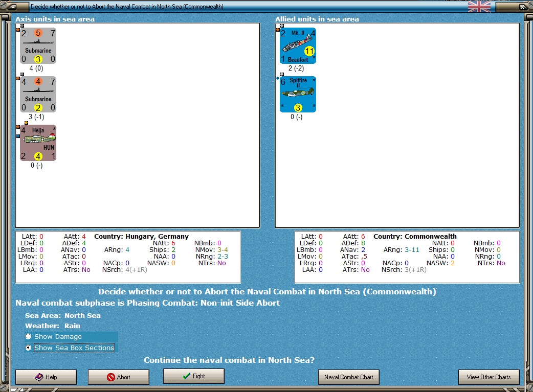The image size is (533, 392).
Task: Click Fight to continue the combat
Action: [x=194, y=376]
